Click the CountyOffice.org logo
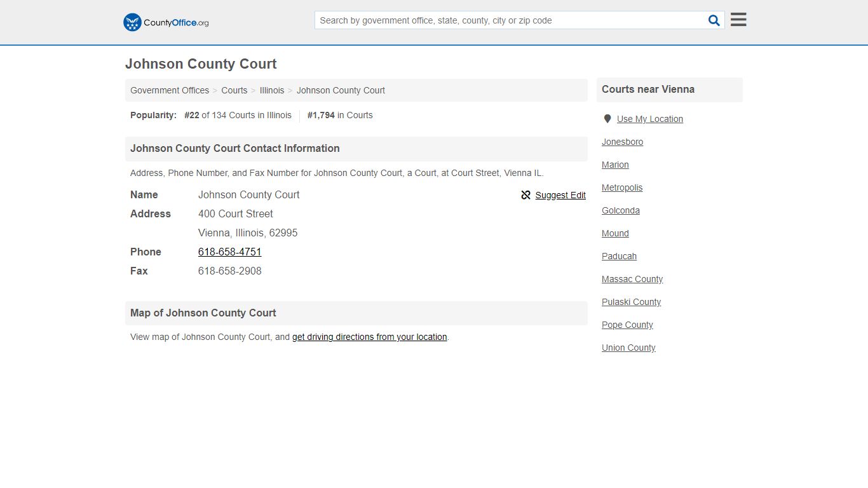868x488 pixels. (166, 22)
